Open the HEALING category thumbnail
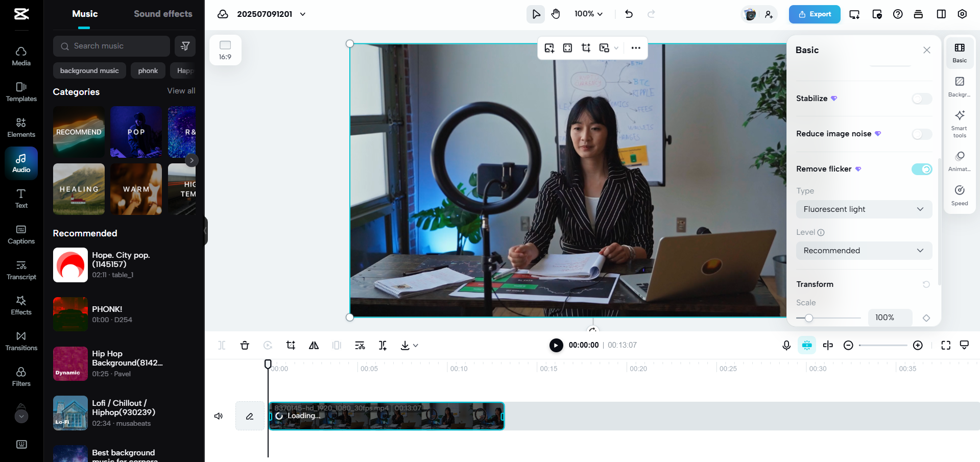Image resolution: width=980 pixels, height=462 pixels. pos(79,189)
